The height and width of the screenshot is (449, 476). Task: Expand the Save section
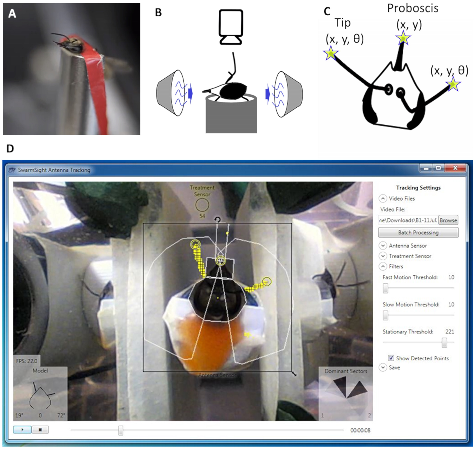(x=383, y=367)
